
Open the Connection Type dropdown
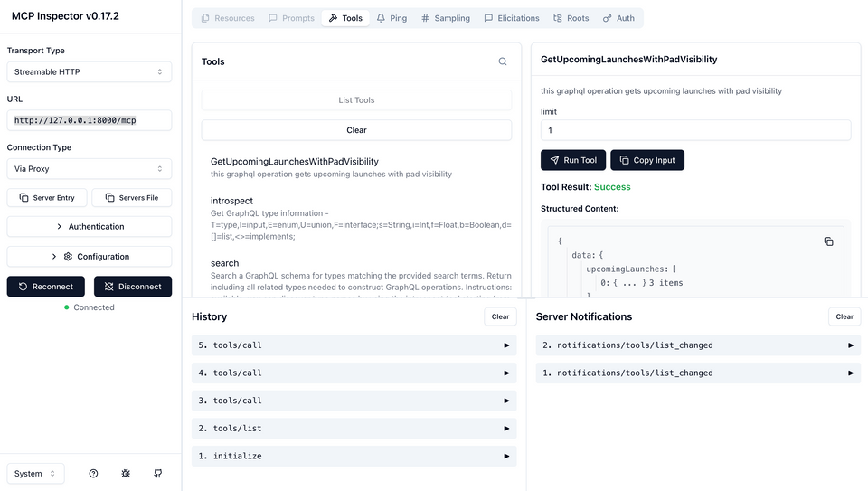click(x=89, y=168)
